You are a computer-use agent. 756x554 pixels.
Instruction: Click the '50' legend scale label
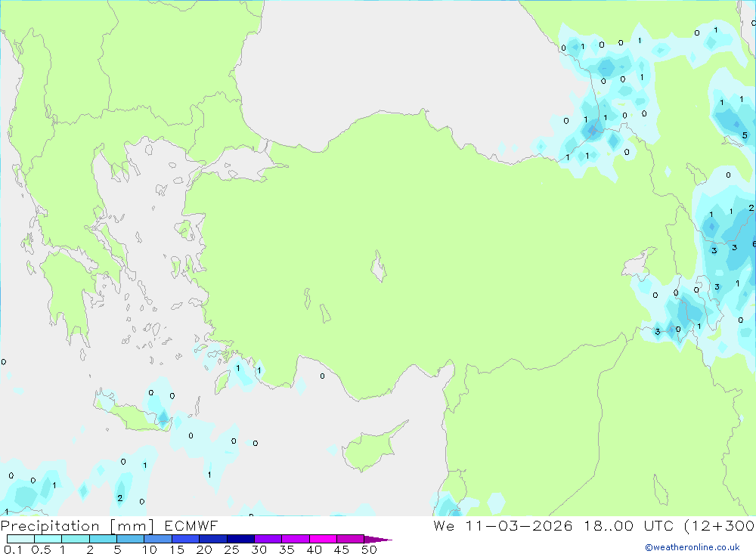tap(369, 549)
